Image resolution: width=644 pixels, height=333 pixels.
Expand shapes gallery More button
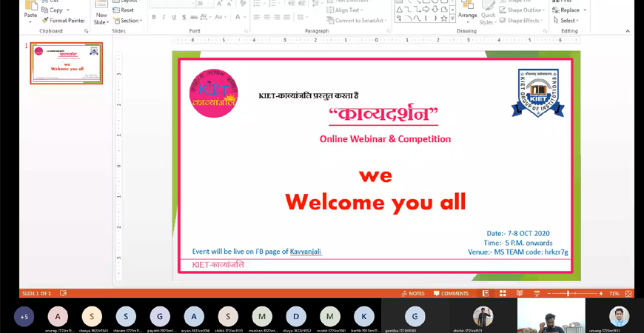452,18
